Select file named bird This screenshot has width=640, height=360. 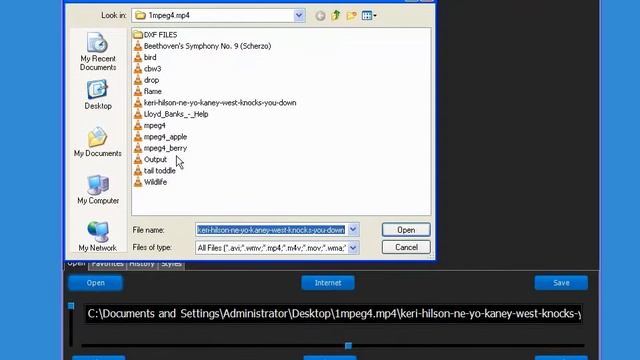(150, 58)
